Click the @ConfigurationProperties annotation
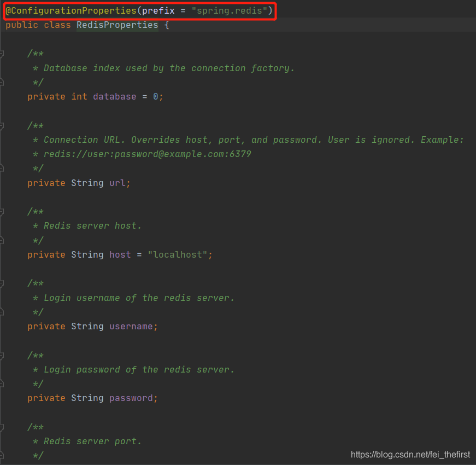The height and width of the screenshot is (465, 476). click(71, 11)
